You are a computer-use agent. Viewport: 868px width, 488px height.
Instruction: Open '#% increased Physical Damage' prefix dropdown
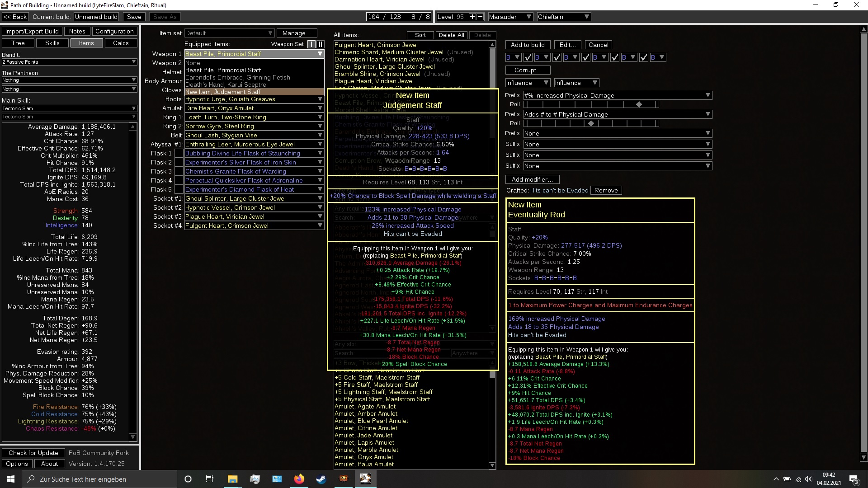click(x=618, y=95)
